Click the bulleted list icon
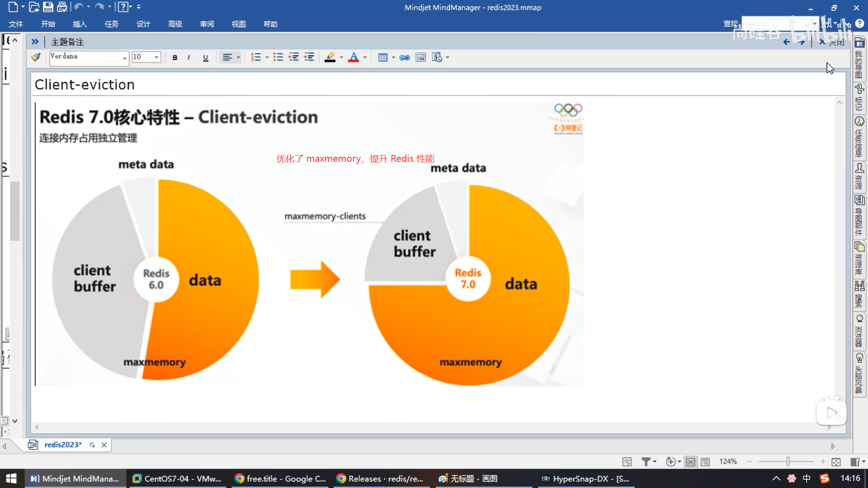Viewport: 868px width, 488px height. tap(278, 57)
